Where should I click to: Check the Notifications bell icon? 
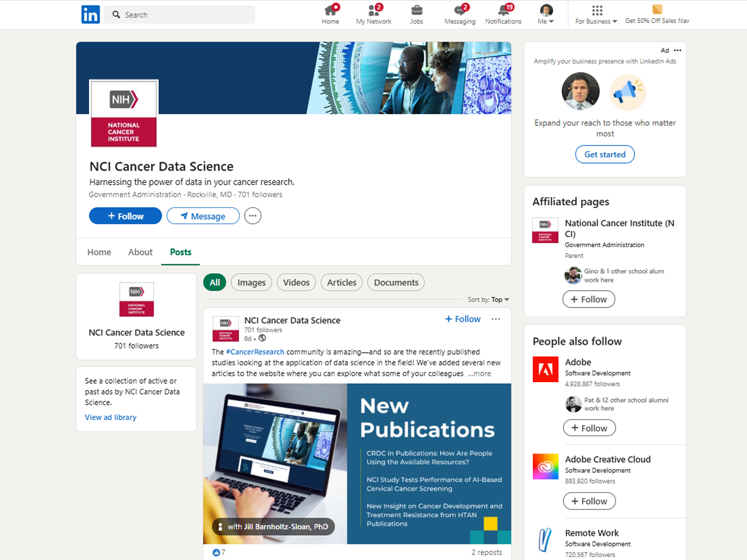(503, 11)
